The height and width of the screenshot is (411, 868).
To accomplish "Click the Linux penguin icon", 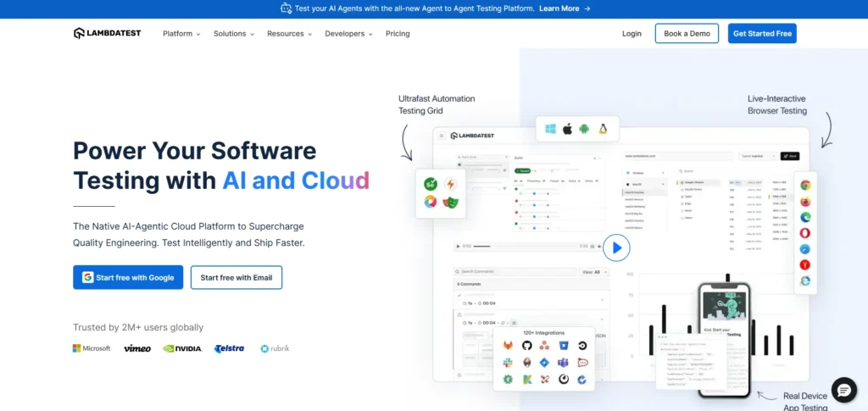I will pos(603,129).
